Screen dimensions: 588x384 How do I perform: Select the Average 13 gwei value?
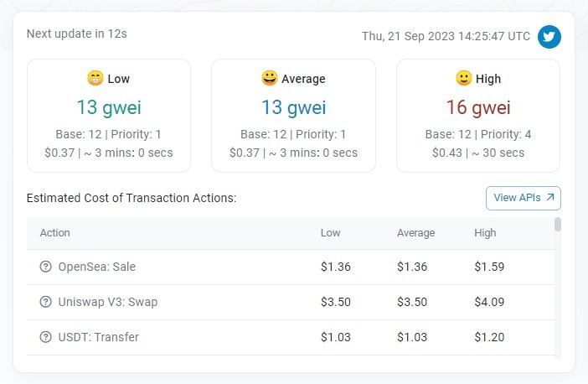tap(293, 107)
